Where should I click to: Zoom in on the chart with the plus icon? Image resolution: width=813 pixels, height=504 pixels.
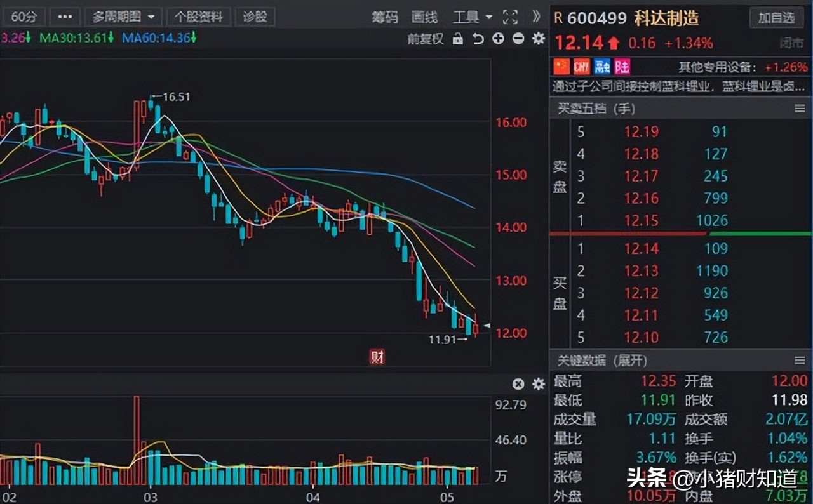pyautogui.click(x=498, y=39)
